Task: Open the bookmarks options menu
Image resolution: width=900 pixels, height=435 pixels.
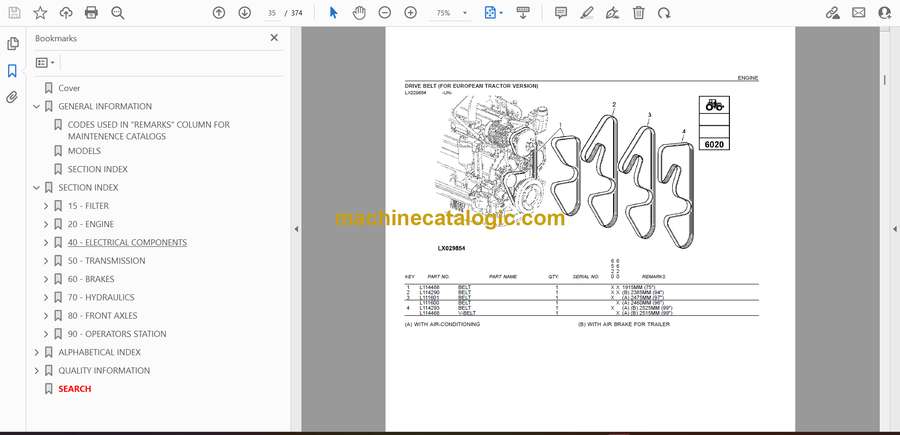Action: 45,63
